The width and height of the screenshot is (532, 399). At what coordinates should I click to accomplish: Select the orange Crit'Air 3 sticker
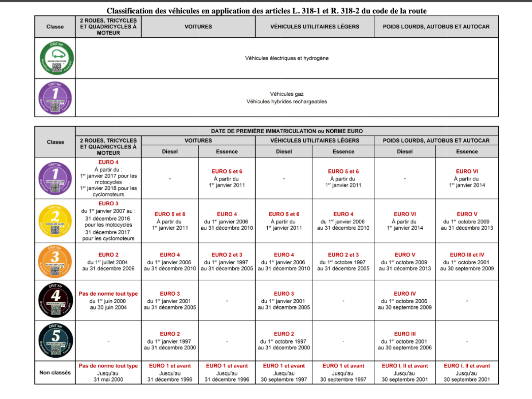click(55, 262)
